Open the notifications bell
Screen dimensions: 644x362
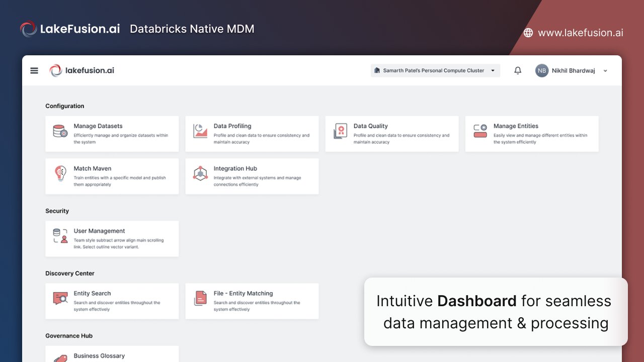[518, 70]
